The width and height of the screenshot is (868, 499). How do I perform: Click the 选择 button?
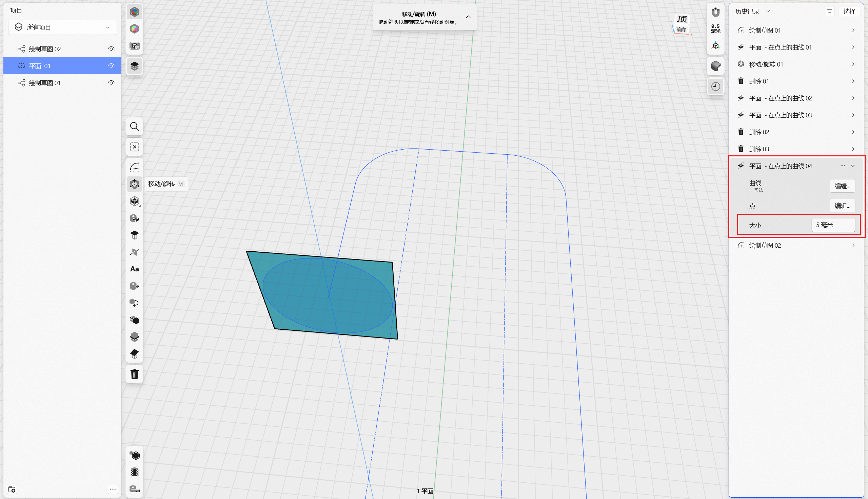849,12
